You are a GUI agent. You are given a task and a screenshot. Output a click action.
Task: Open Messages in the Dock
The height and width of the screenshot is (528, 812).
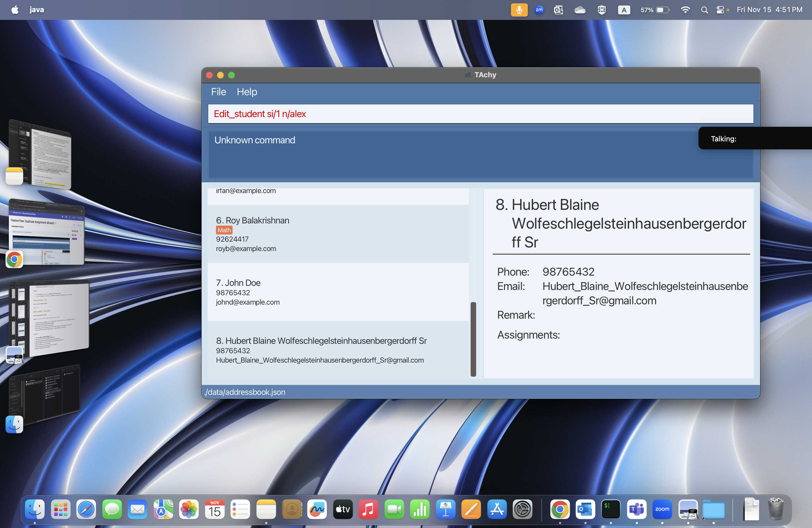tap(112, 509)
